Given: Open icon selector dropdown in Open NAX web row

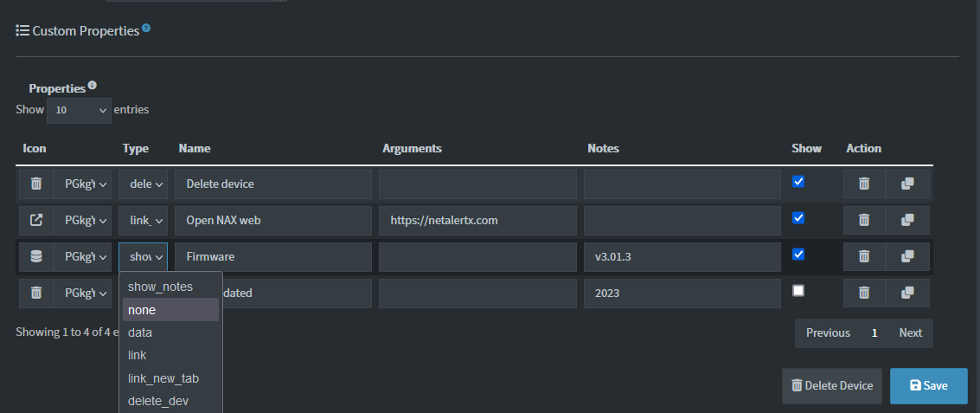Looking at the screenshot, I should pos(83,220).
